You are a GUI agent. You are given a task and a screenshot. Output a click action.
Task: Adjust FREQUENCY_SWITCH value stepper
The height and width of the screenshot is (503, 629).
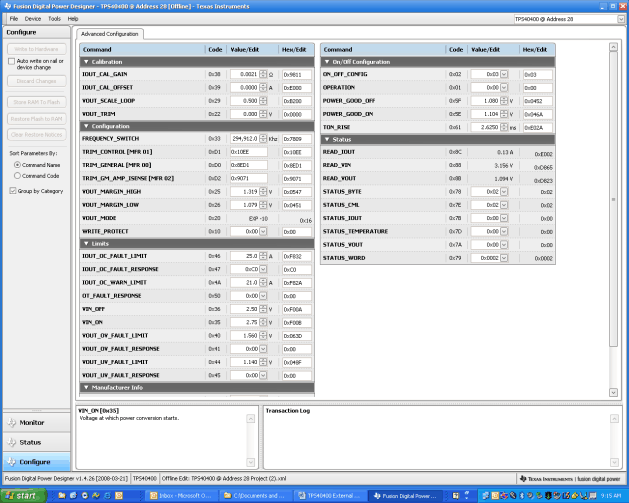pyautogui.click(x=263, y=138)
